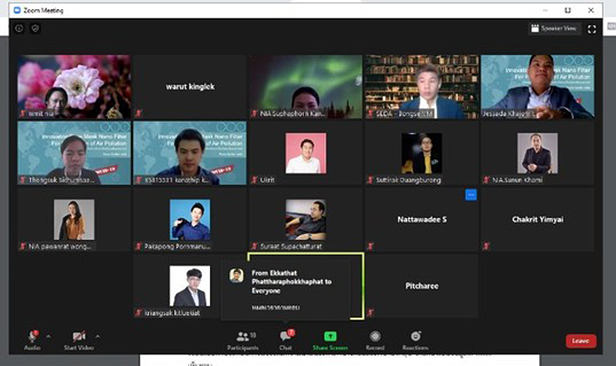Switch layout using Speaker View
The height and width of the screenshot is (366, 616).
click(554, 28)
